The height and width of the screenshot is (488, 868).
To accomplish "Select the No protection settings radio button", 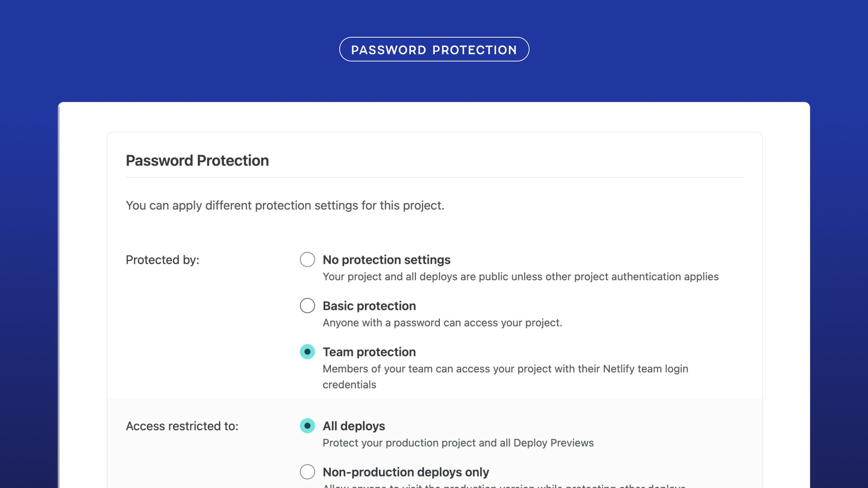I will point(307,260).
